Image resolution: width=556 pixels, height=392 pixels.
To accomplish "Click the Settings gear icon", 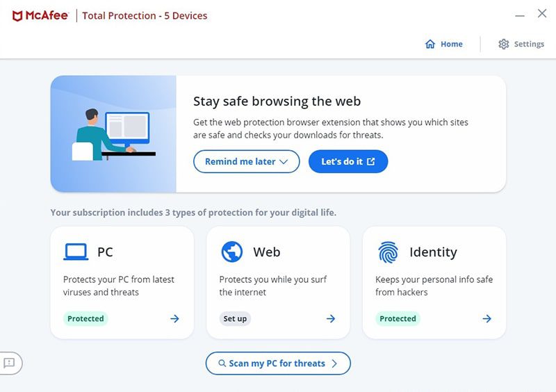I will [504, 44].
